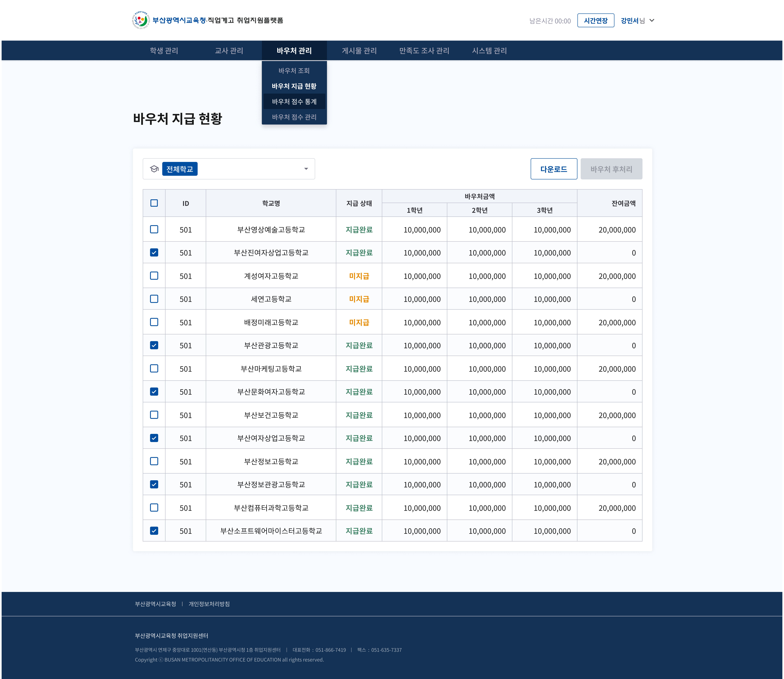Click the graduation cap icon in school selector
The image size is (784, 679).
click(x=154, y=169)
